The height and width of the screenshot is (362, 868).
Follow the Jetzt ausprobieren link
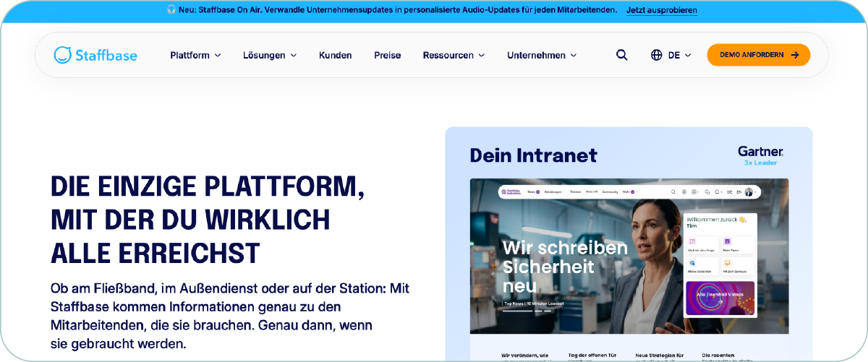662,10
